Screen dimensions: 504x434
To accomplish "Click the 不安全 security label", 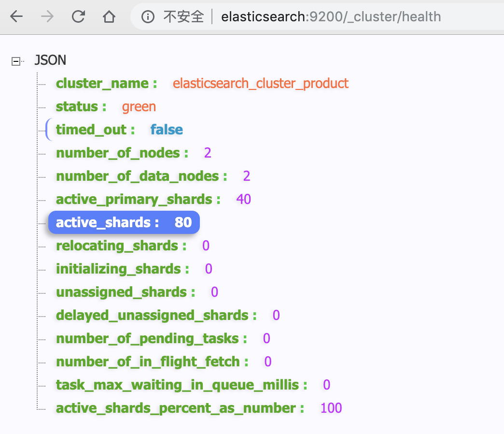I will [x=183, y=16].
